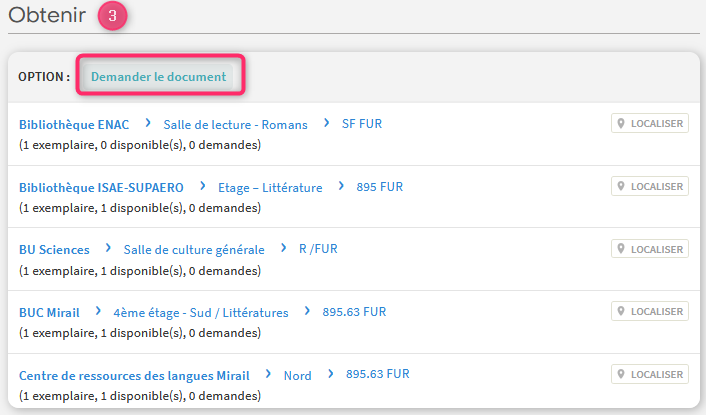Click the Nord location link

[x=297, y=375]
